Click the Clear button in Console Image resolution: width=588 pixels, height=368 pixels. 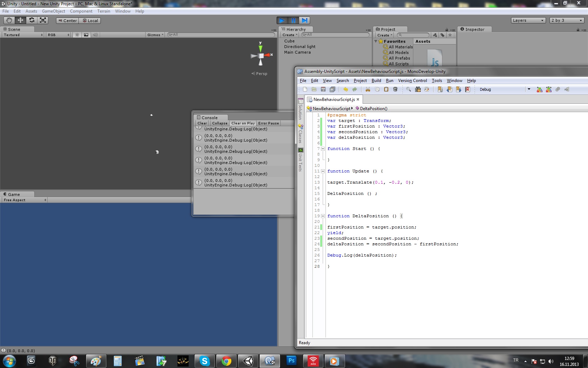pos(202,123)
